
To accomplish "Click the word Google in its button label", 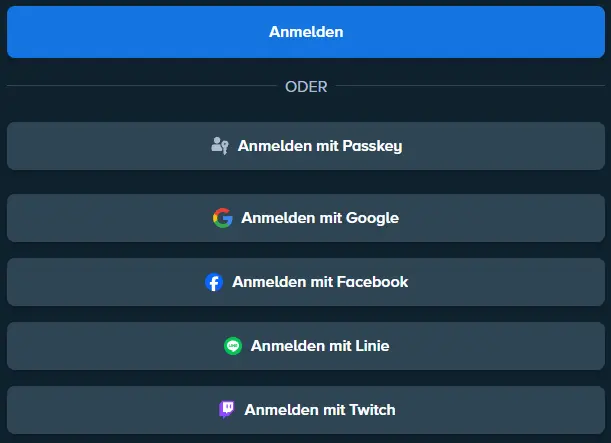I will point(372,218).
